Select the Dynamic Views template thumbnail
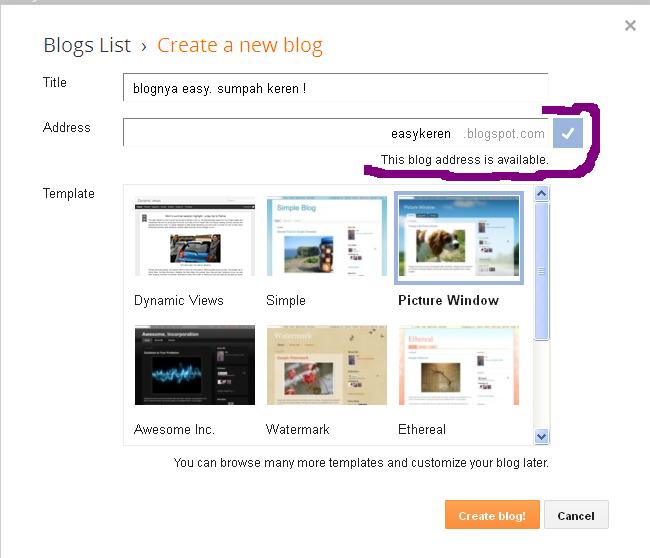 tap(195, 236)
